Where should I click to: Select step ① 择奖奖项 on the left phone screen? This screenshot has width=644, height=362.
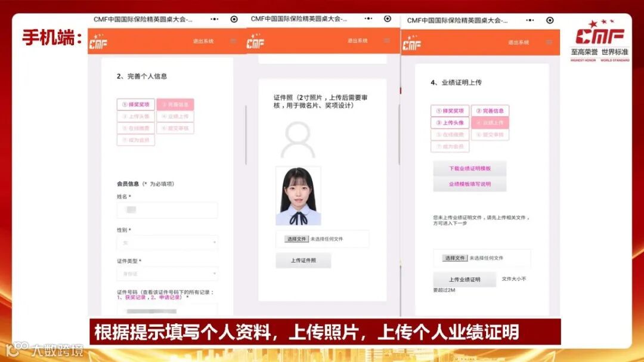point(136,104)
